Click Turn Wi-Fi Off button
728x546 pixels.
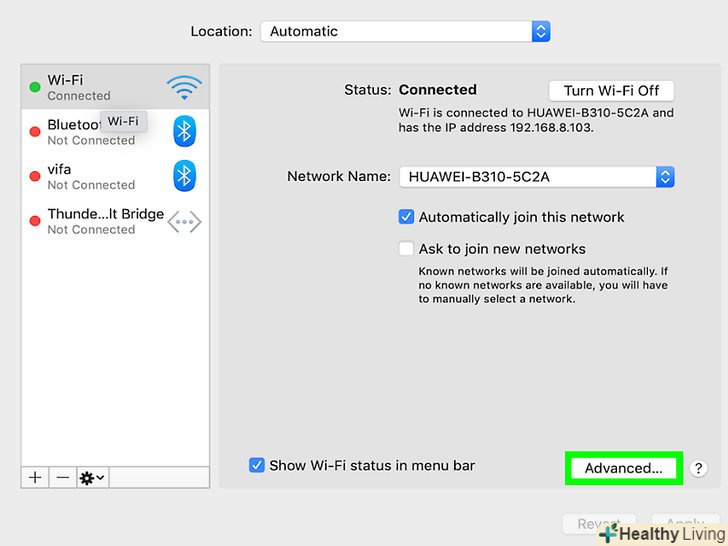pyautogui.click(x=611, y=91)
